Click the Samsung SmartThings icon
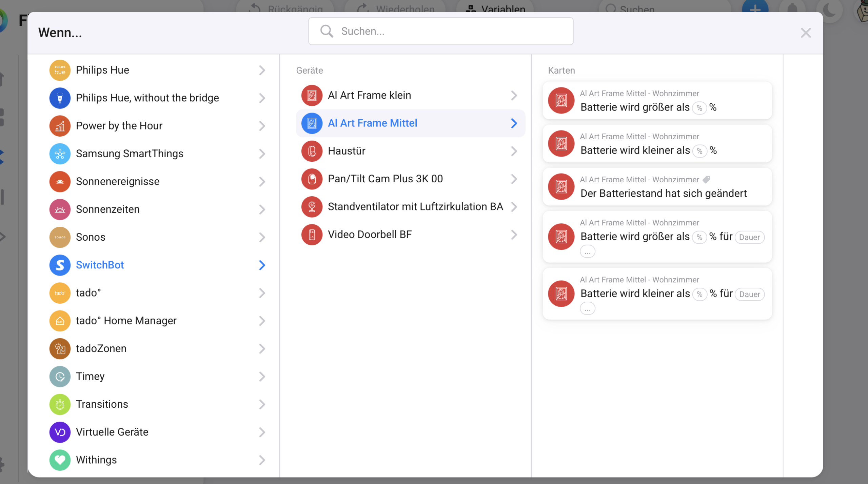 pos(60,154)
